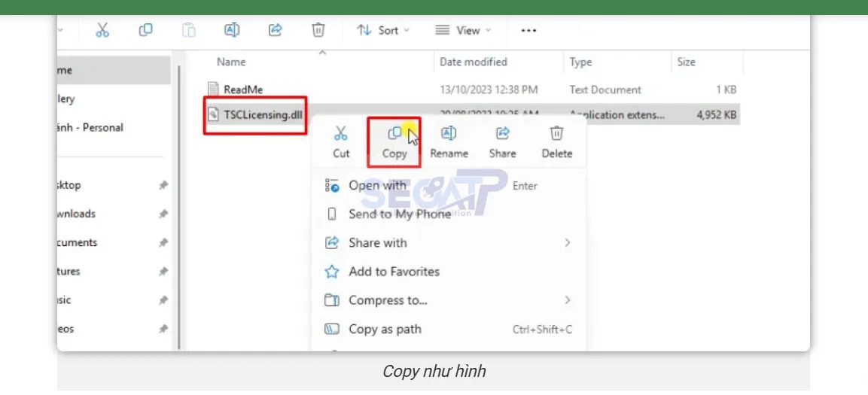Open the Personal OneDrive sidebar item
This screenshot has height=395, width=868.
coord(114,127)
